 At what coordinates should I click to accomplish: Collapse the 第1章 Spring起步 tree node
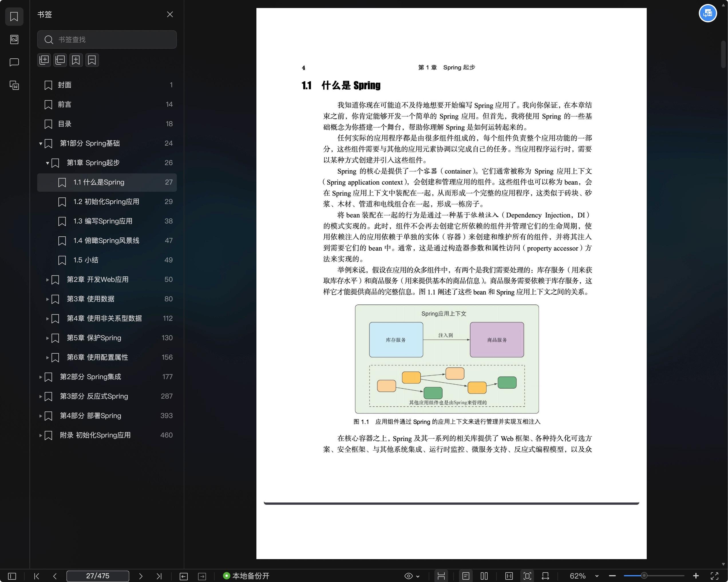coord(48,163)
